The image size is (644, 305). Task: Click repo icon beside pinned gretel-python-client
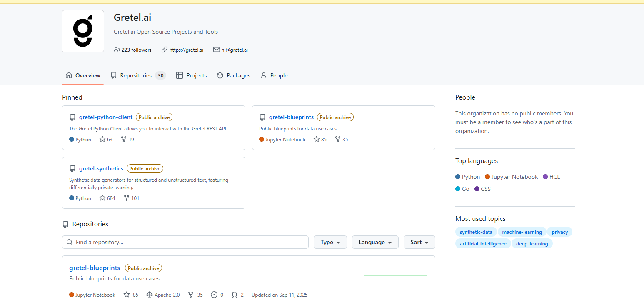pyautogui.click(x=72, y=117)
